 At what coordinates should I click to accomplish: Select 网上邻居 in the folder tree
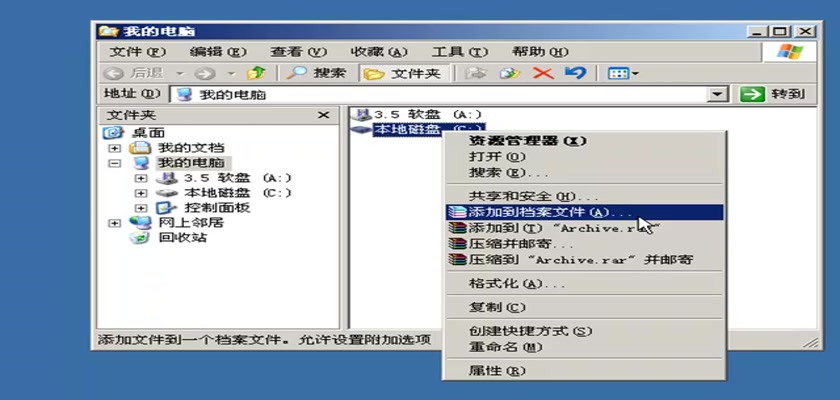point(191,223)
